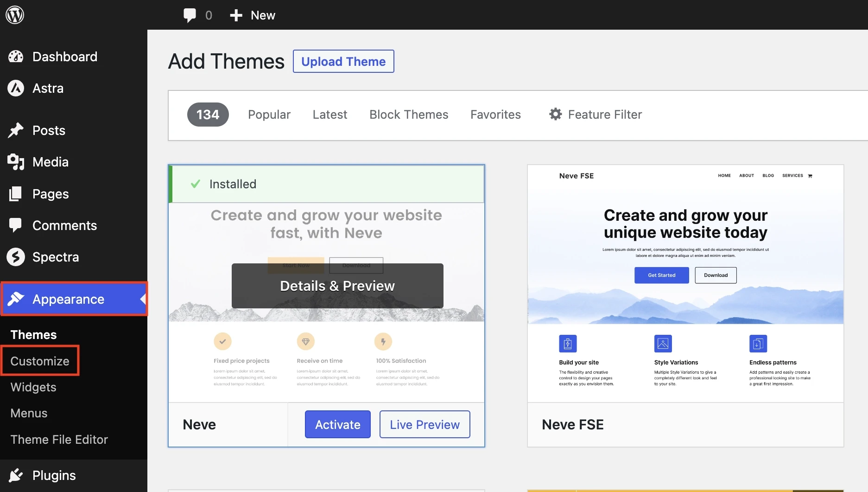868x492 pixels.
Task: Open the Spectra menu item
Action: click(x=74, y=257)
